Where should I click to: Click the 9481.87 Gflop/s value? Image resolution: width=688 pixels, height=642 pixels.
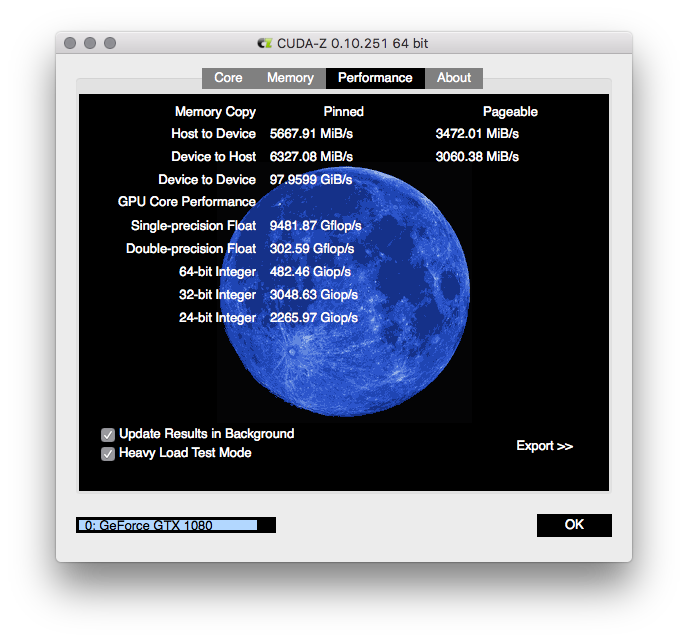click(x=315, y=226)
